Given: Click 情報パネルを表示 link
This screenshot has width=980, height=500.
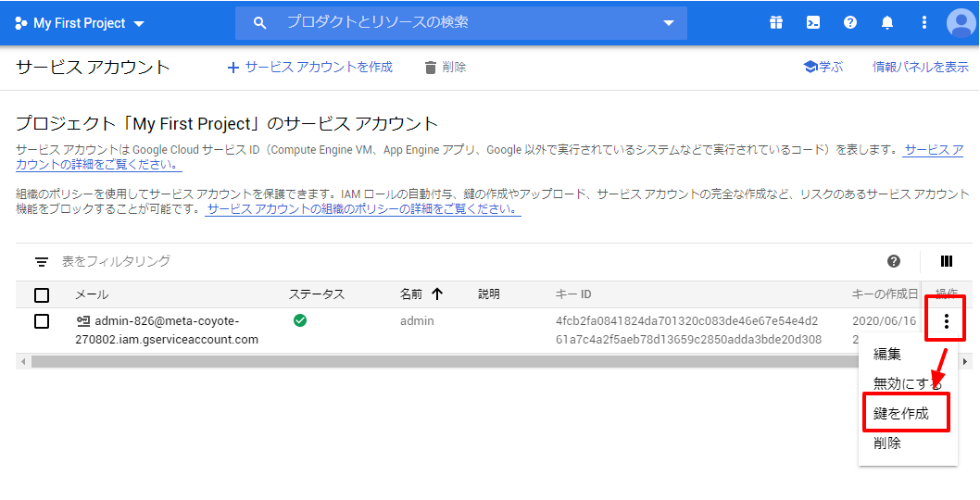Looking at the screenshot, I should pyautogui.click(x=921, y=67).
